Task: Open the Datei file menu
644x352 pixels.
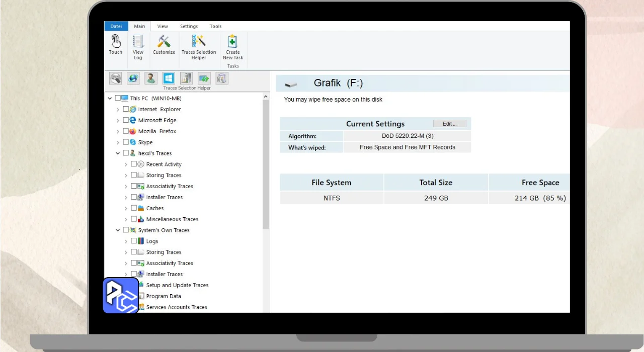Action: click(x=116, y=27)
